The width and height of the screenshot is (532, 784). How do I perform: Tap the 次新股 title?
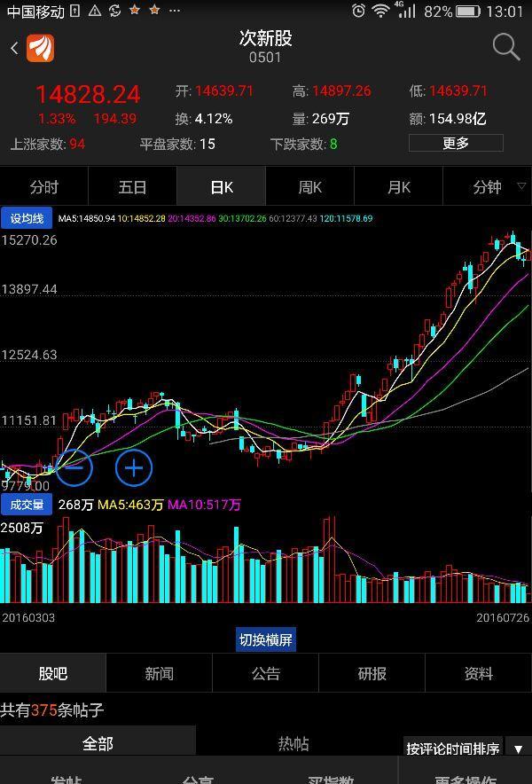click(265, 38)
